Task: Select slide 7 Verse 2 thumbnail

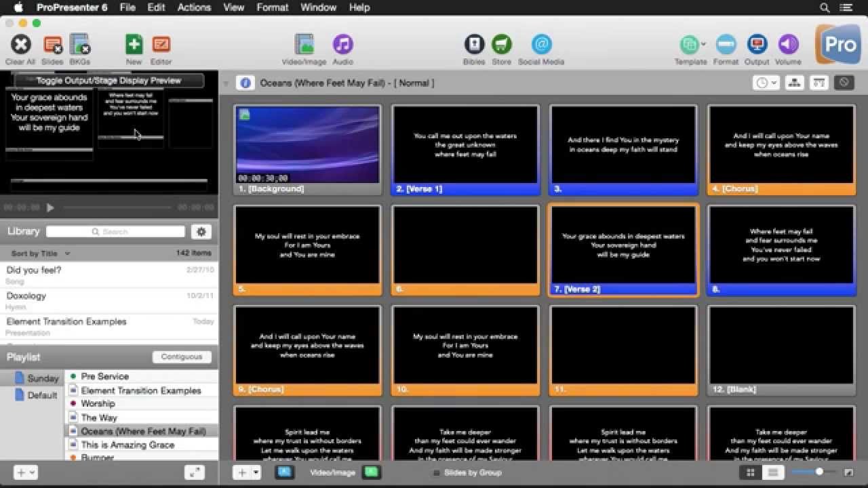Action: click(x=623, y=250)
